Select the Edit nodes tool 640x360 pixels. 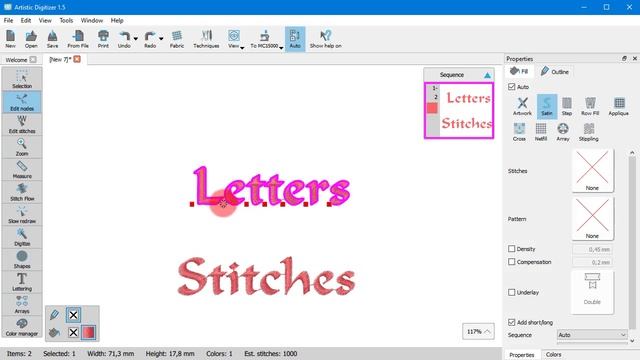22,102
